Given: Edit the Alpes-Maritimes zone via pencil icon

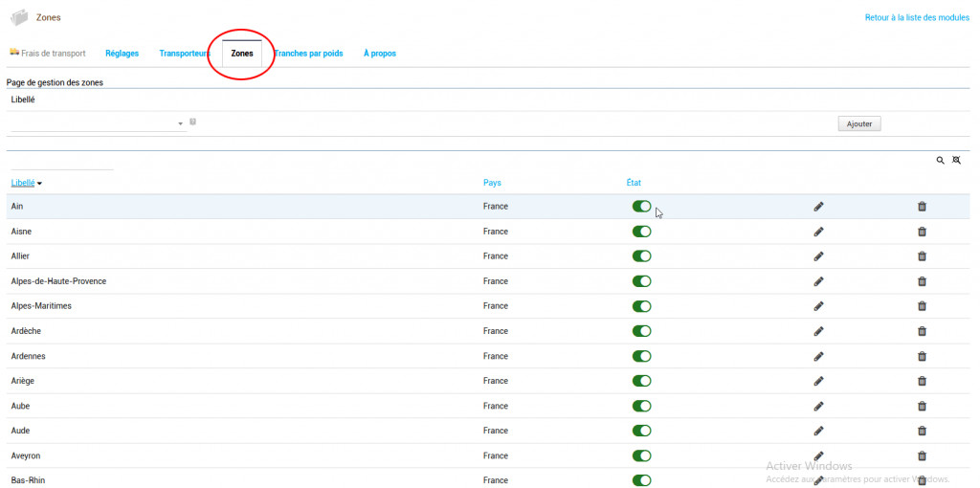Looking at the screenshot, I should pyautogui.click(x=818, y=306).
